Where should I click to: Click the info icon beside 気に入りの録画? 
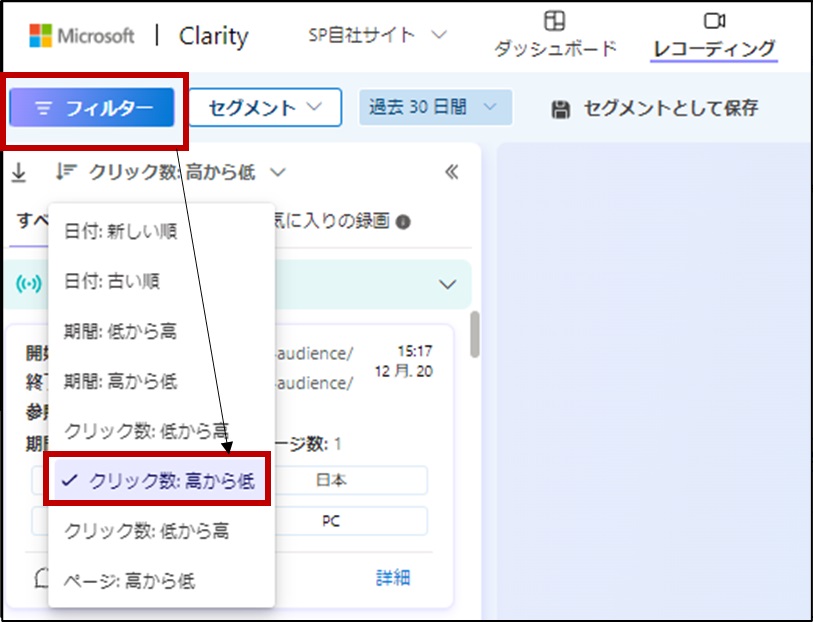coord(403,222)
